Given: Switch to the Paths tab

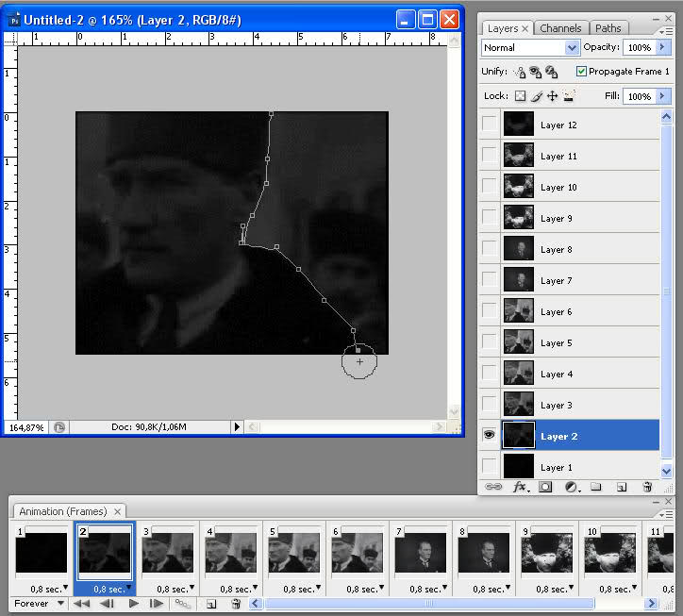Looking at the screenshot, I should tap(608, 28).
